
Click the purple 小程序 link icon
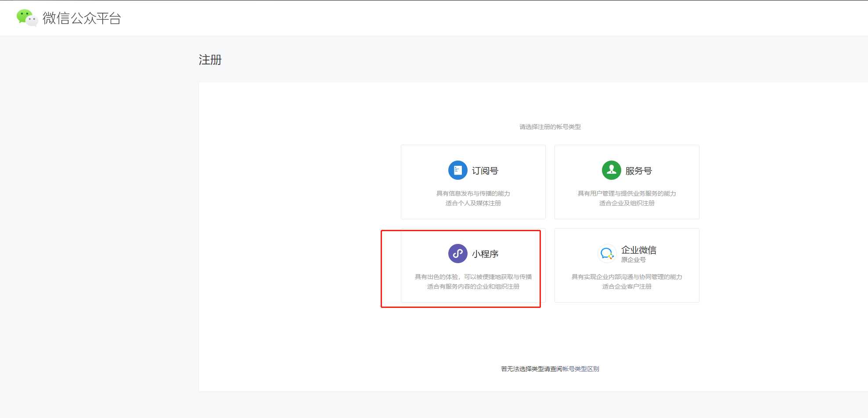coord(457,254)
